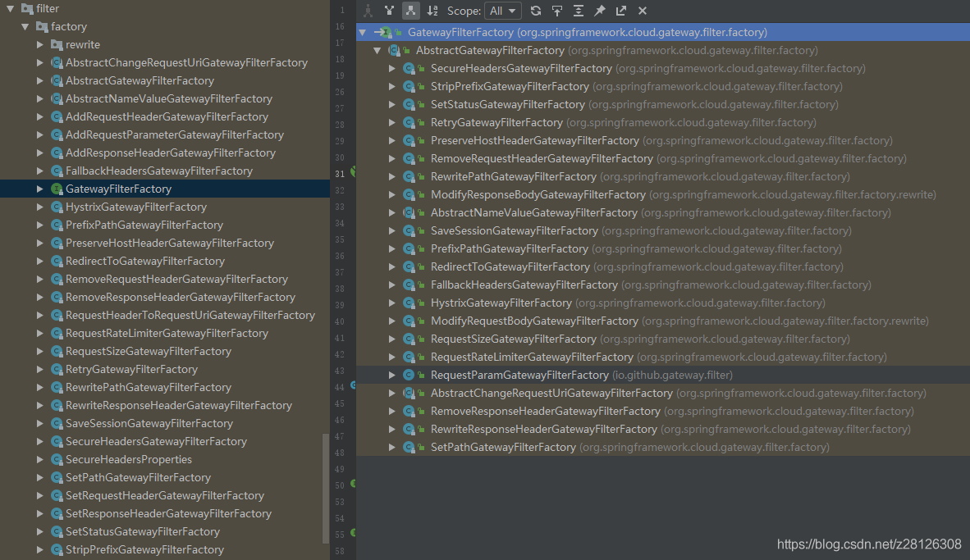Screen dimensions: 970x560
Task: Expand RetryGatewayFilterFactory in hierarchy tree
Action: pos(392,122)
